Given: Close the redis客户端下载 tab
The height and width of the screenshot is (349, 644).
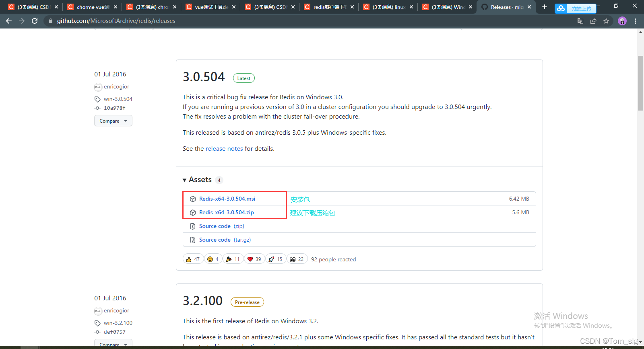Looking at the screenshot, I should [x=352, y=7].
